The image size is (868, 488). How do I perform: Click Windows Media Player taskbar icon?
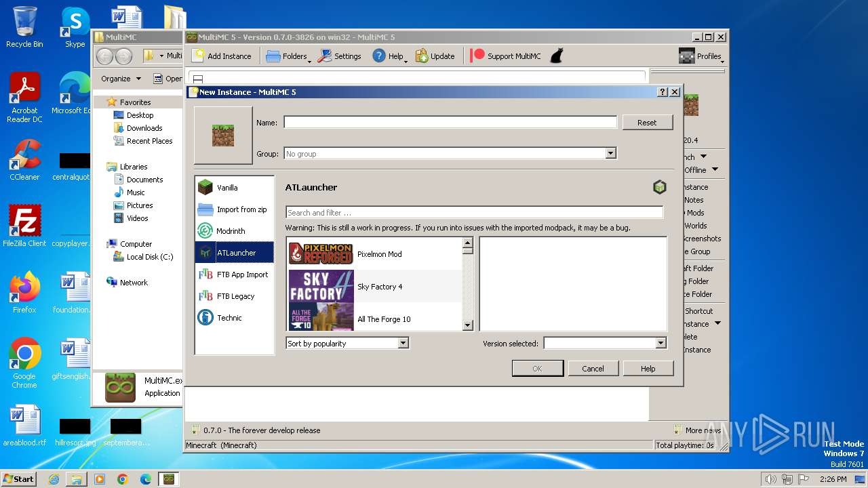[100, 479]
